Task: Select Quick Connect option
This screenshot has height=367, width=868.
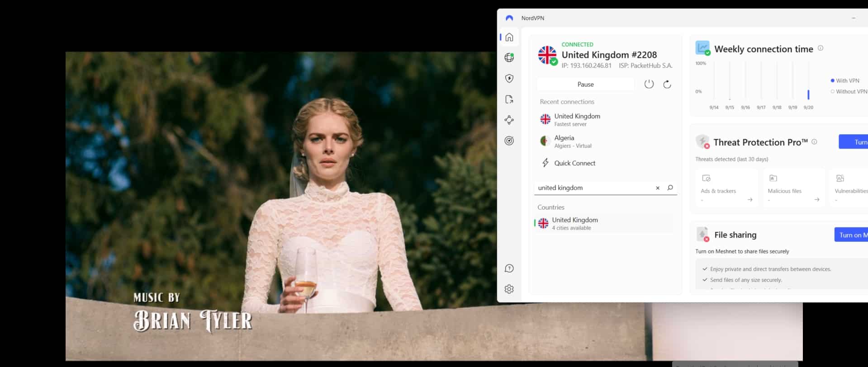Action: [574, 163]
